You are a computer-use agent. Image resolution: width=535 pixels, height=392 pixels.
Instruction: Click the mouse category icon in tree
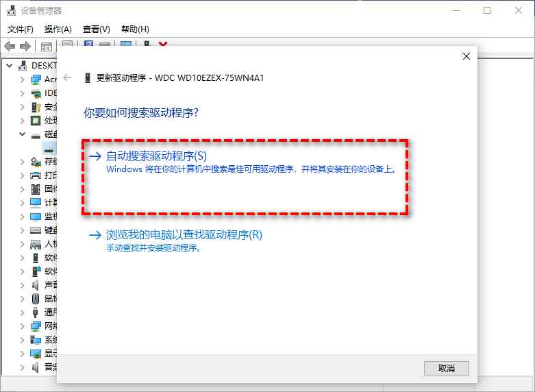36,299
